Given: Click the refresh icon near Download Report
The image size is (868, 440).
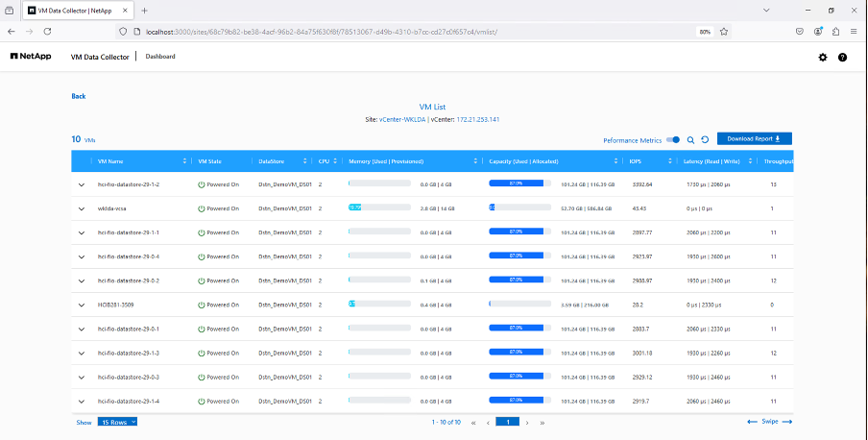Looking at the screenshot, I should (x=705, y=139).
